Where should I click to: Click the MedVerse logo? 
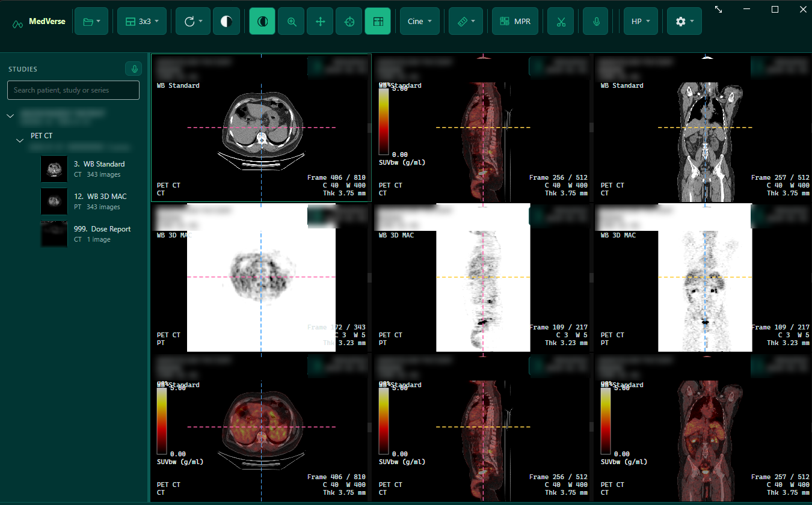click(39, 22)
